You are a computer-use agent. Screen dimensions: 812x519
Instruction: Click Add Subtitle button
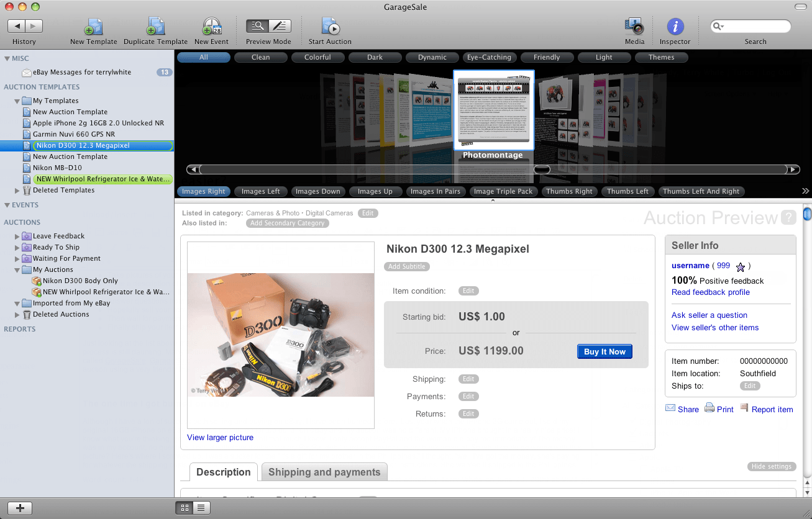pos(407,266)
